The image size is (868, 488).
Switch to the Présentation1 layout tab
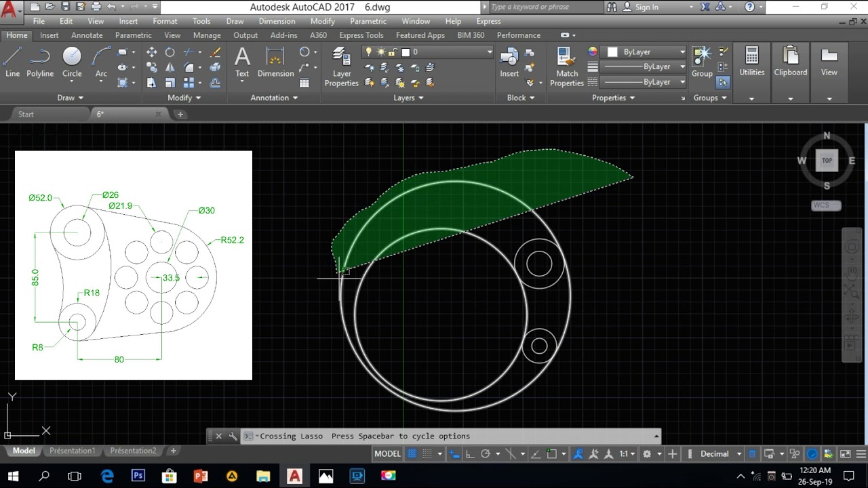coord(72,451)
